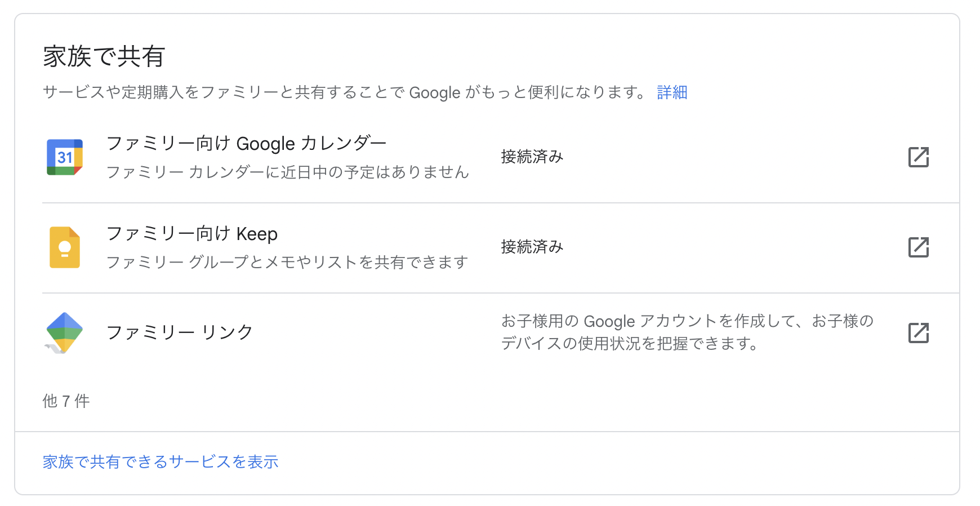This screenshot has height=506, width=980.
Task: Click 接続済み status for Keep
Action: [x=532, y=247]
